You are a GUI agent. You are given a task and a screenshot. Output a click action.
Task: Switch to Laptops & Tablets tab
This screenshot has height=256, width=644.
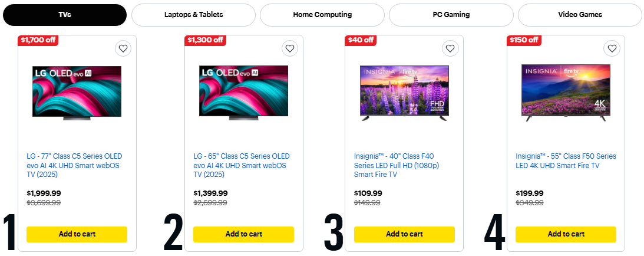pyautogui.click(x=193, y=15)
